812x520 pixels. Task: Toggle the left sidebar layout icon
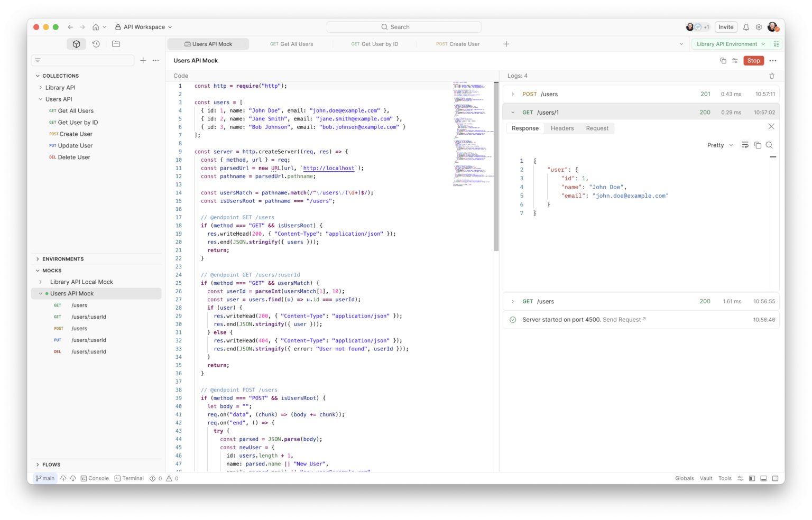(752, 478)
